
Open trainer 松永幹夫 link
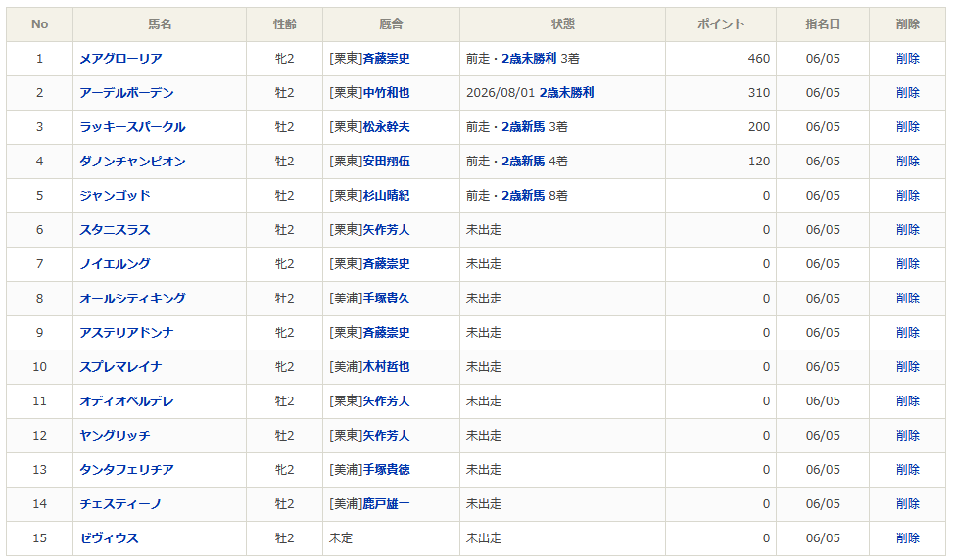(x=386, y=126)
